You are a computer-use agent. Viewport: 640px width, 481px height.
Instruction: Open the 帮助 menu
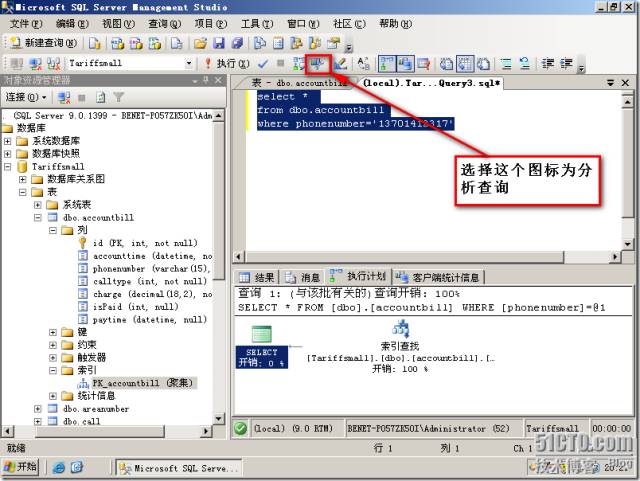tap(396, 24)
